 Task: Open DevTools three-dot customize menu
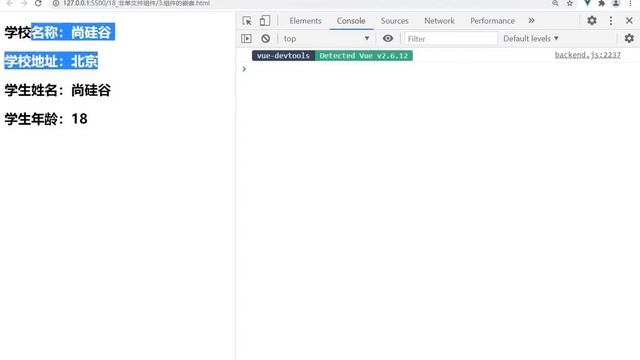[611, 21]
